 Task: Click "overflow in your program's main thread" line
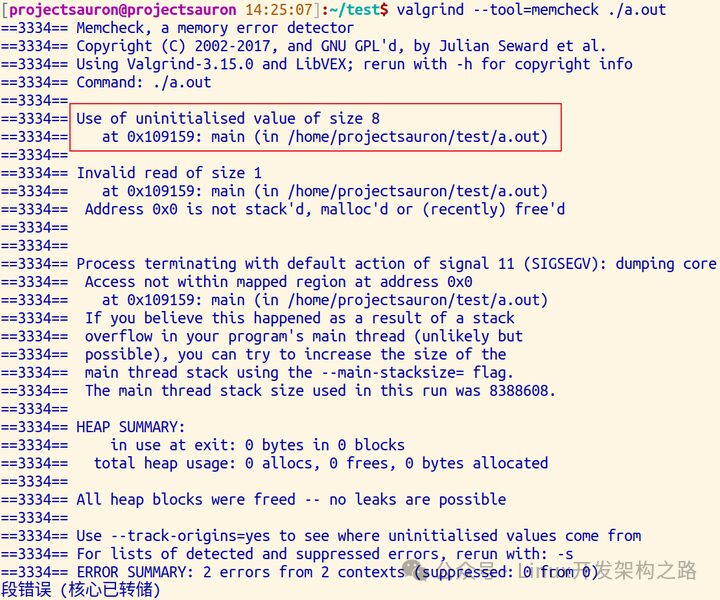tap(304, 336)
